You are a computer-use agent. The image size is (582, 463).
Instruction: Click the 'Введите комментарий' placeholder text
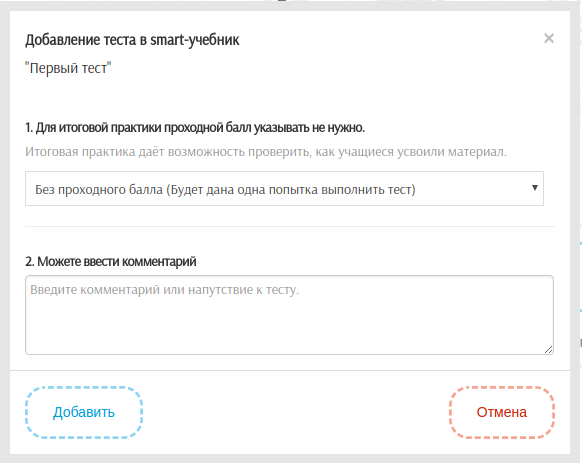coord(164,290)
